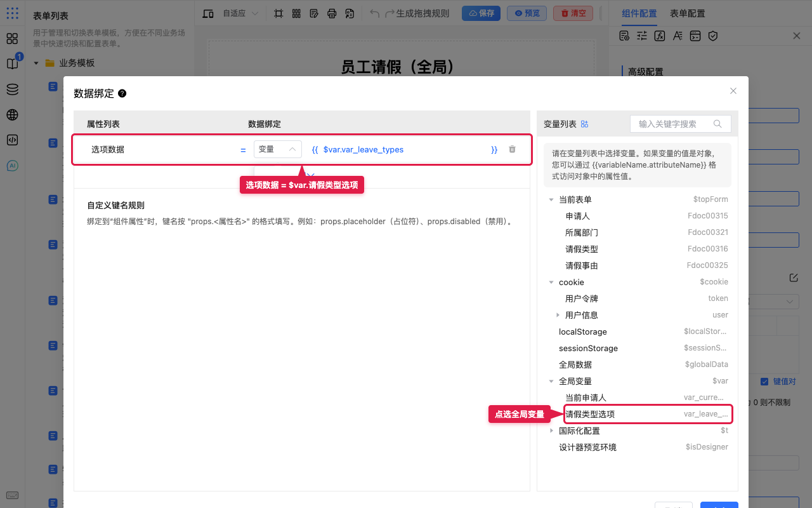Viewport: 812px width, 508px height.
Task: Click the 选项数据 property row label
Action: coord(108,149)
